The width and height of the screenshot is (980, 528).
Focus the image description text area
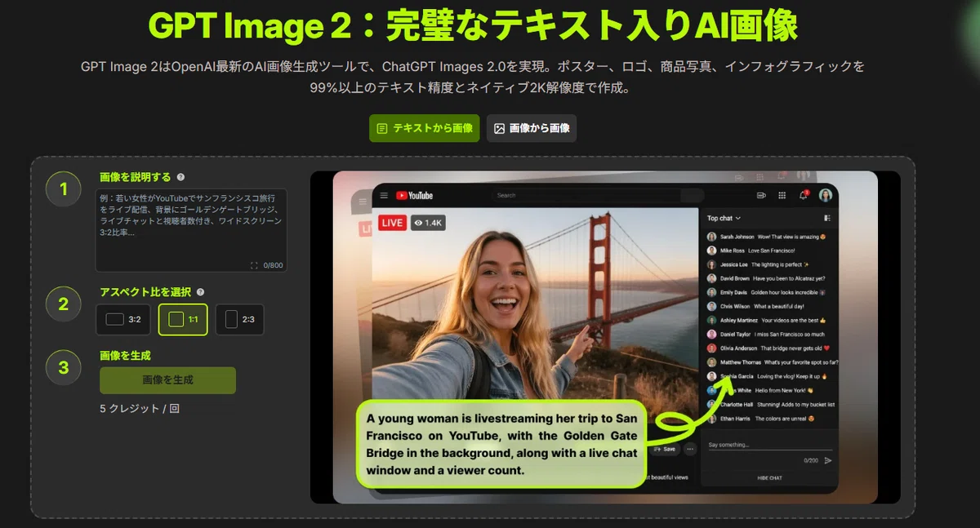point(191,230)
